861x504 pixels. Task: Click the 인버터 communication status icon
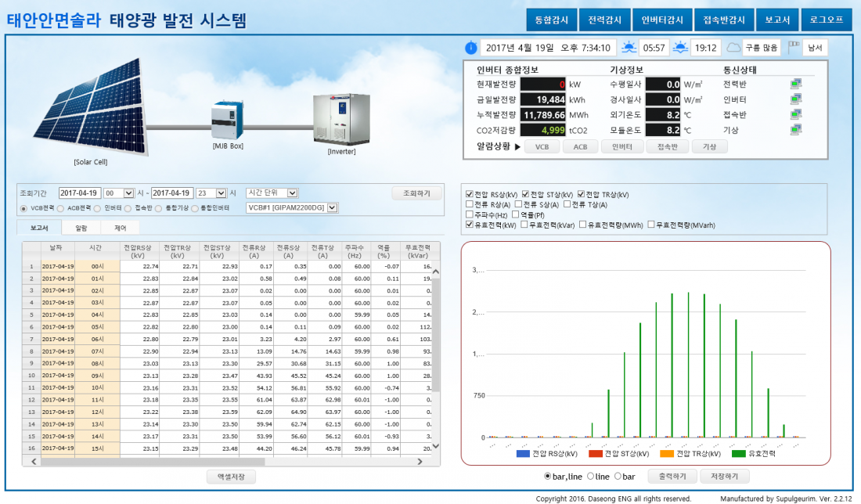(796, 99)
